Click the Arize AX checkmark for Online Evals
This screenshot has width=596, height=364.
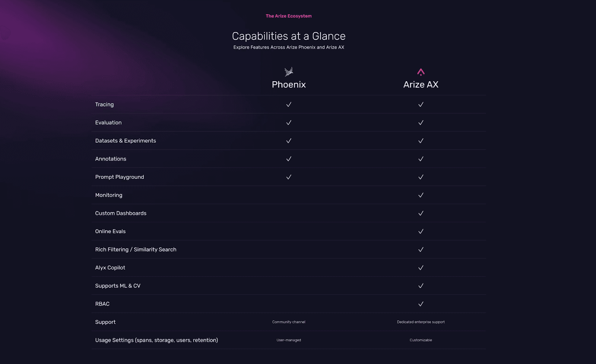point(421,231)
